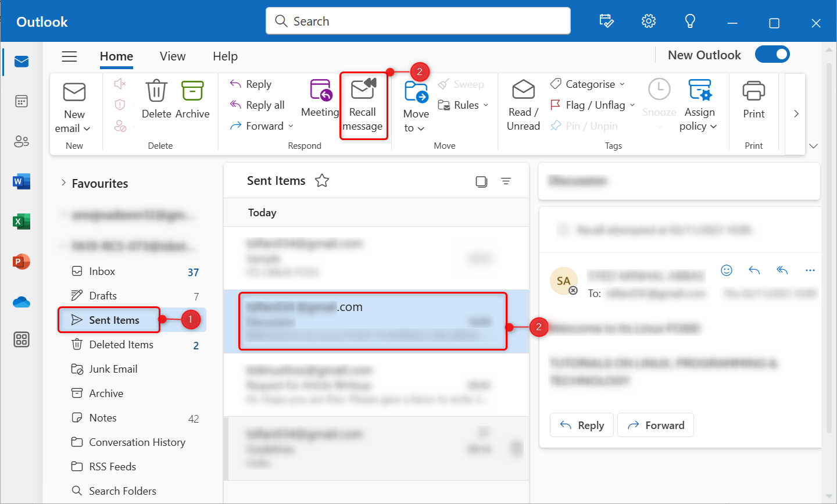This screenshot has height=504, width=837.
Task: Toggle the New Outlook switch off
Action: (772, 55)
